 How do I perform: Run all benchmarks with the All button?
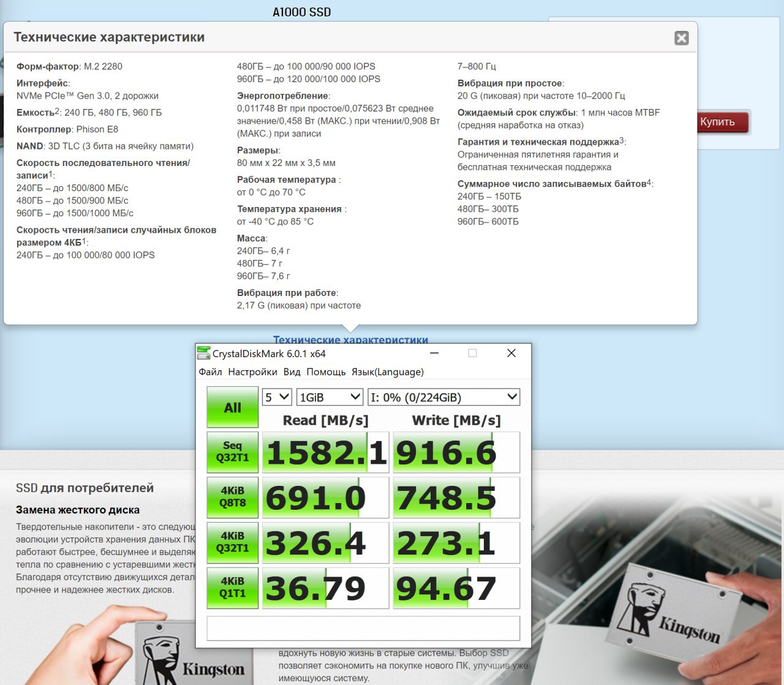[233, 407]
